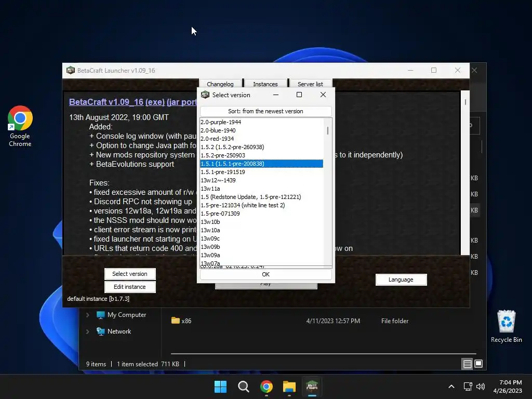Expand My Computer in Explorer sidebar

(87, 315)
